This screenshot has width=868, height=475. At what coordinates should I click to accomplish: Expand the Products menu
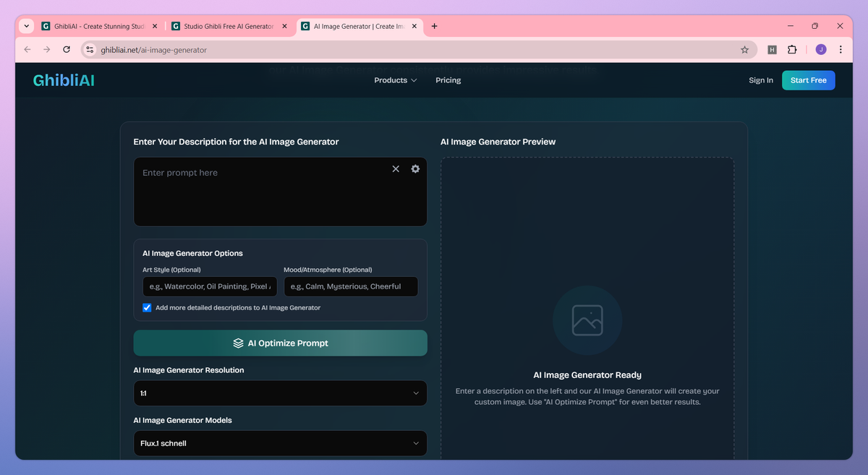tap(395, 80)
